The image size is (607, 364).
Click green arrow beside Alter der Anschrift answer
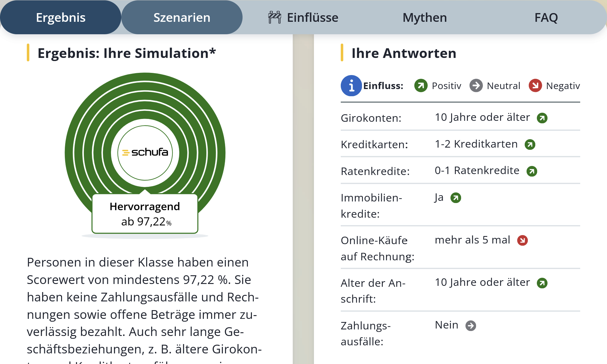coord(542,283)
